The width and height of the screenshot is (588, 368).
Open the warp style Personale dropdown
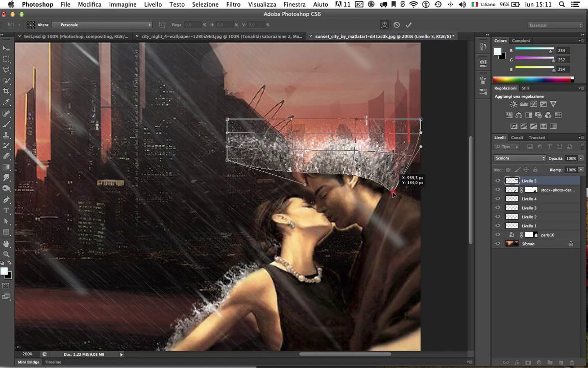(102, 25)
